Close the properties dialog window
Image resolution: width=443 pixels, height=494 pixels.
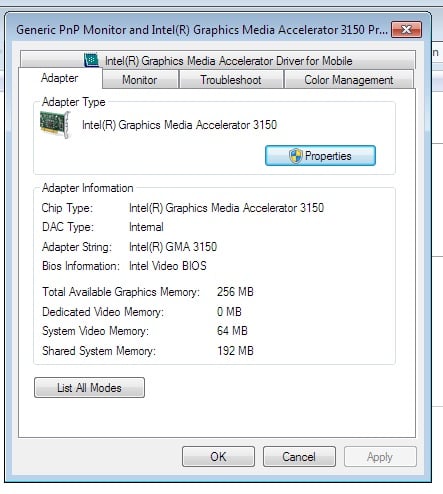[406, 30]
